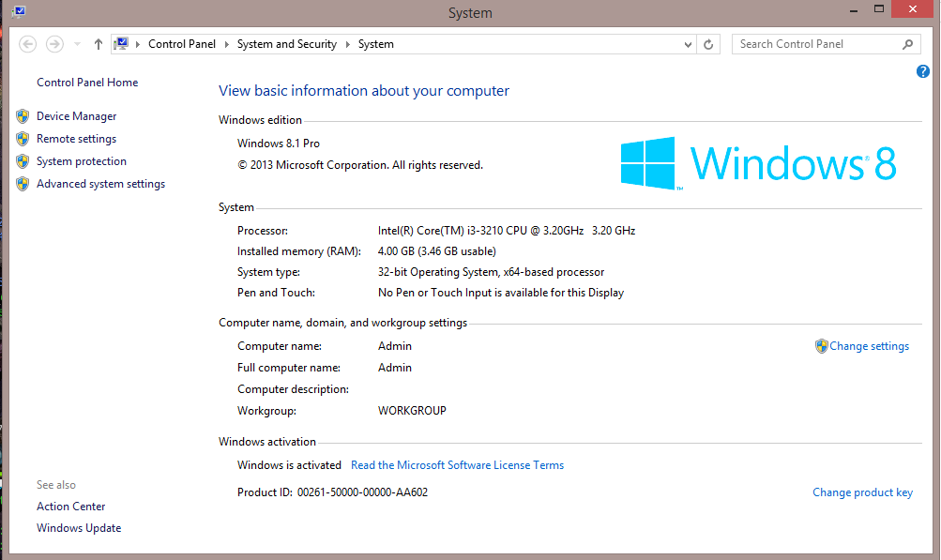The image size is (941, 560).
Task: Click the computer icon in address bar
Action: point(121,44)
